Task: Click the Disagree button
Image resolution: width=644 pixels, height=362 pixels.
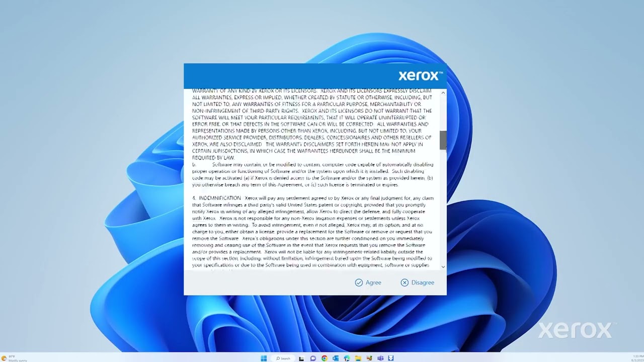Action: coord(417,283)
